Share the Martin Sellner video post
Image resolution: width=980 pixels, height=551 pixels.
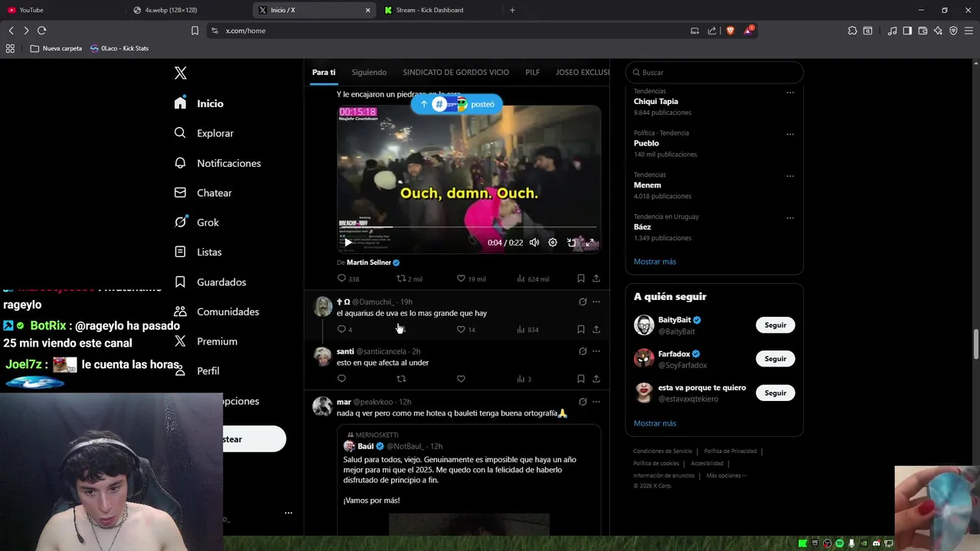click(x=596, y=279)
